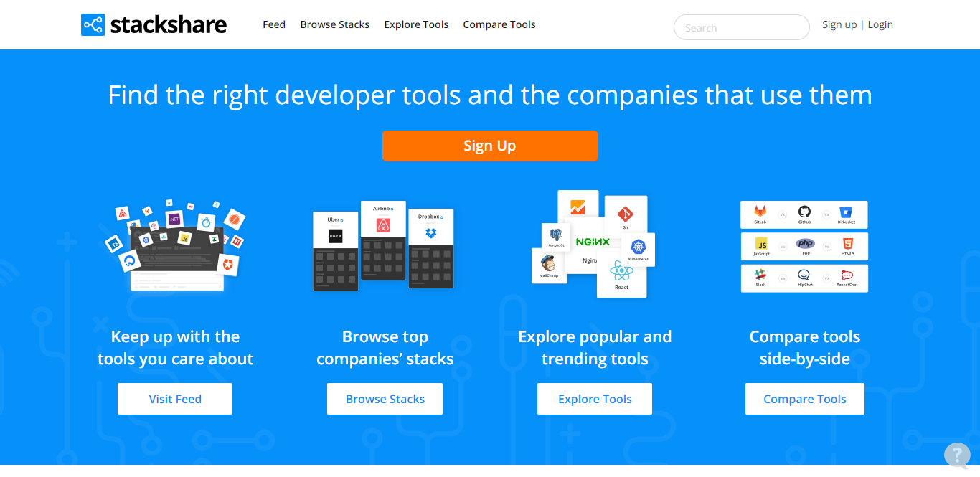The width and height of the screenshot is (980, 477).
Task: Click the RocketChat logo
Action: tap(847, 275)
